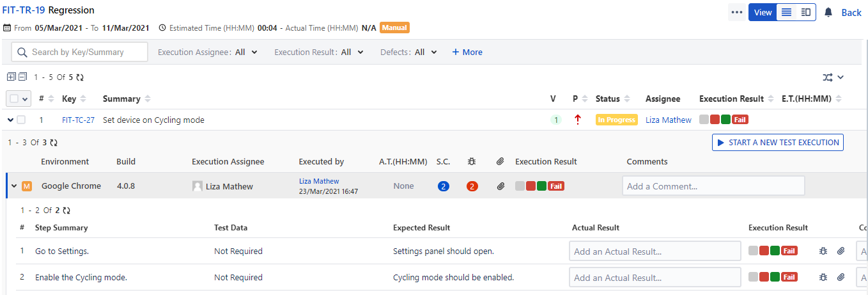Sort by the E.T.(HH:MM) column arrows
The height and width of the screenshot is (295, 868).
838,99
